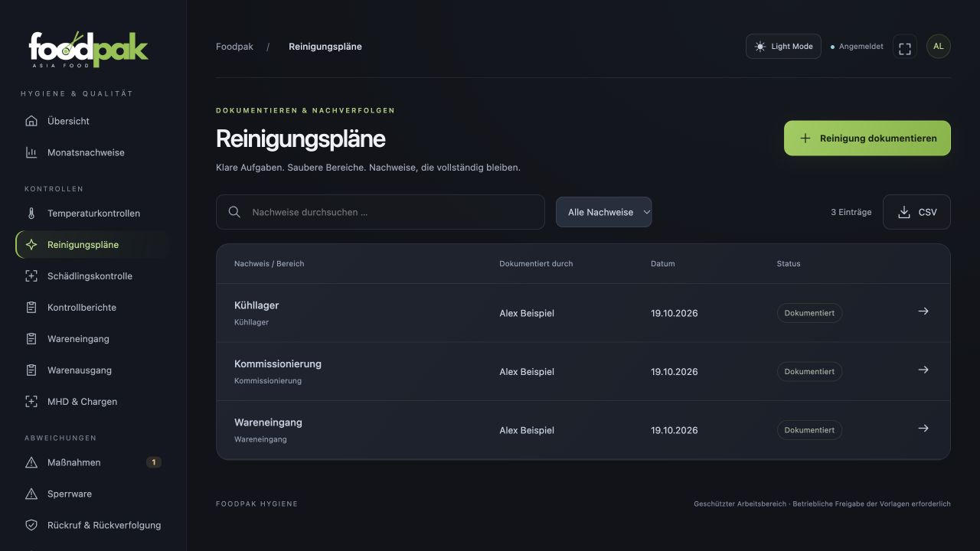The image size is (980, 551).
Task: Open the Wareneingang table row arrow
Action: pyautogui.click(x=923, y=429)
